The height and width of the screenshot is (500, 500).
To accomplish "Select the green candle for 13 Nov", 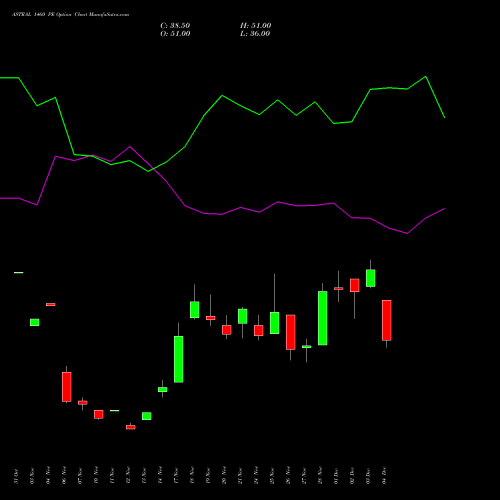I will pyautogui.click(x=147, y=416).
